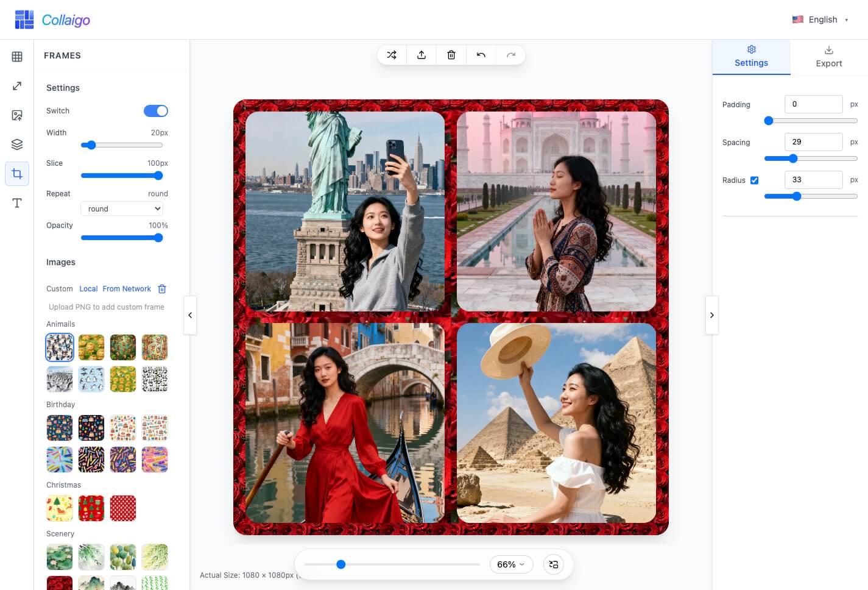The height and width of the screenshot is (590, 868).
Task: Click the From Network link
Action: pyautogui.click(x=127, y=289)
